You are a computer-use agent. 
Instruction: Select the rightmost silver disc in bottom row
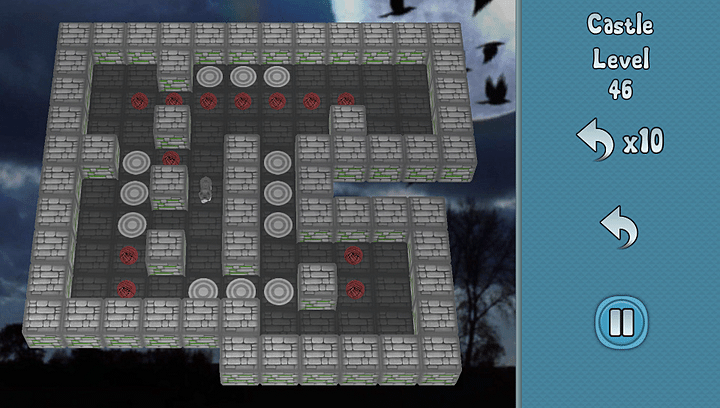pos(279,291)
